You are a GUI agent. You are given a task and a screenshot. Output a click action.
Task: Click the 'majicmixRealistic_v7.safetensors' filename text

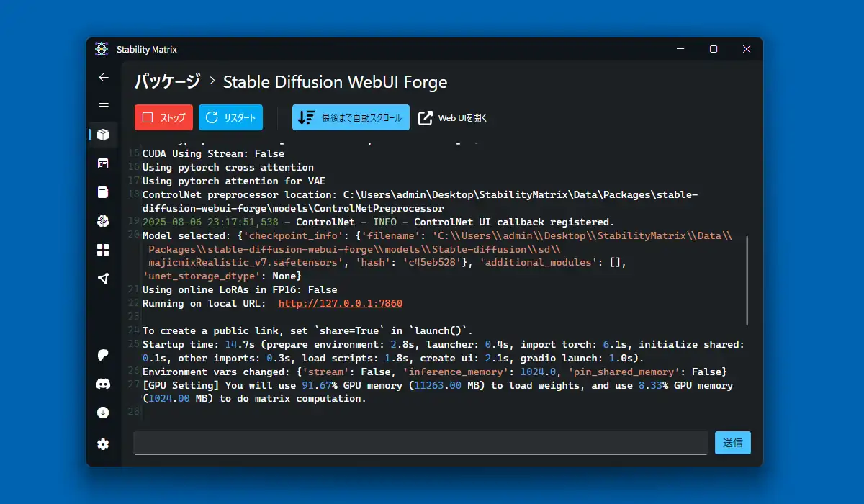[243, 262]
